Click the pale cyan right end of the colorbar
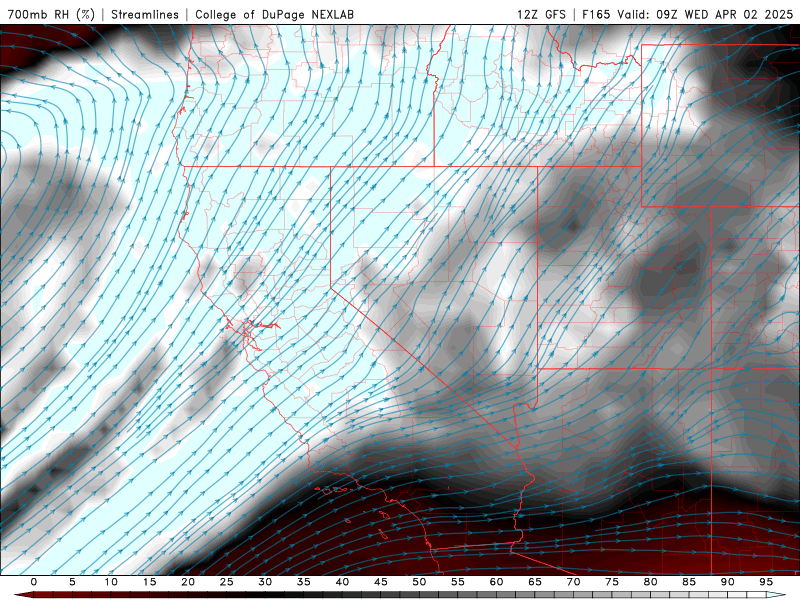 (776, 595)
